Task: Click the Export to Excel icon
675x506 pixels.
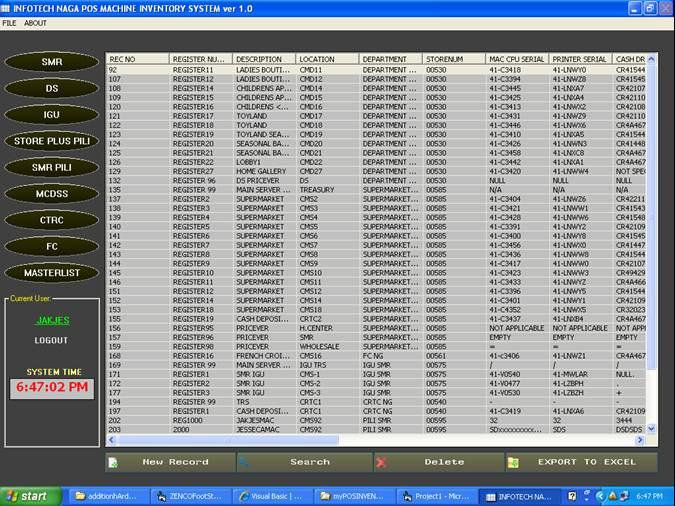Action: [x=513, y=463]
